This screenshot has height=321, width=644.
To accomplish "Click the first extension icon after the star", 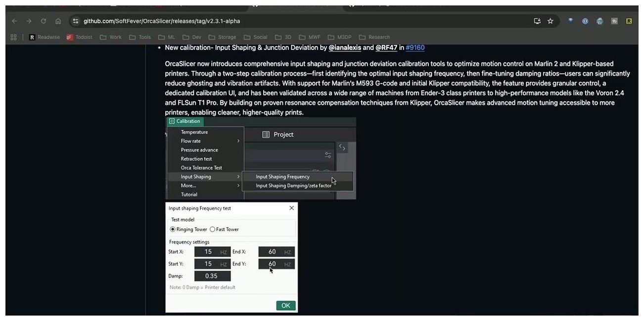I will click(571, 21).
